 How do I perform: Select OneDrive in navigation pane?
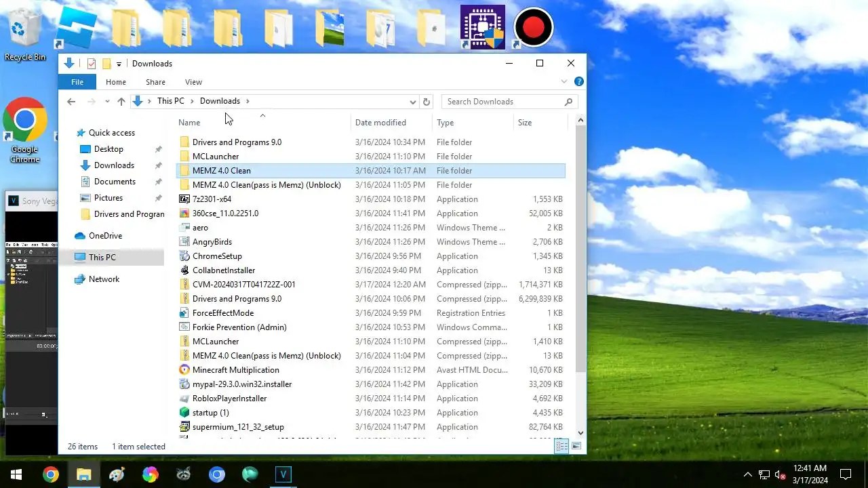click(x=105, y=236)
